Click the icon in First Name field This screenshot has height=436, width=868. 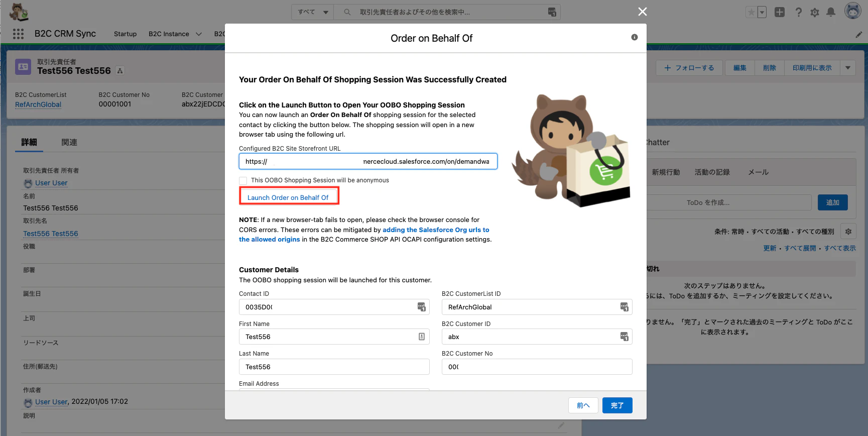point(422,337)
